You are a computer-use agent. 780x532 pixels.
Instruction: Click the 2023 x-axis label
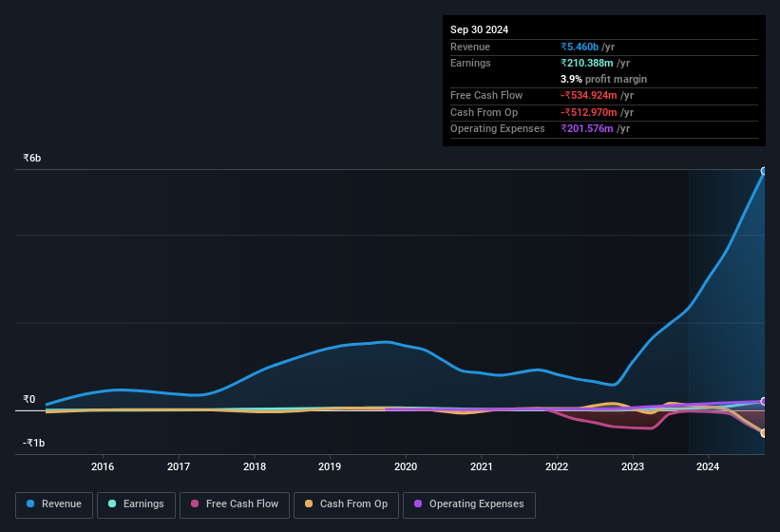point(632,466)
